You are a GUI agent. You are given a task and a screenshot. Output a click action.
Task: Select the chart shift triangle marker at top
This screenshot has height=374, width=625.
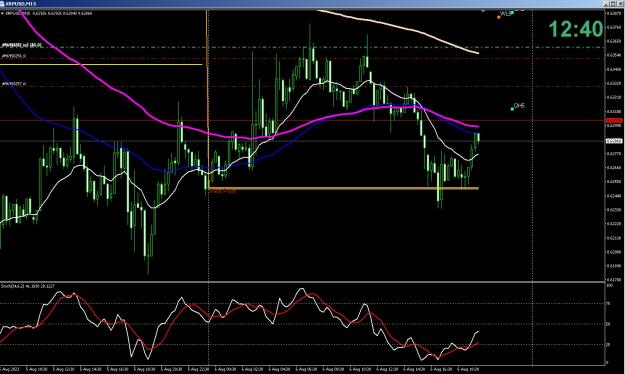coord(483,10)
